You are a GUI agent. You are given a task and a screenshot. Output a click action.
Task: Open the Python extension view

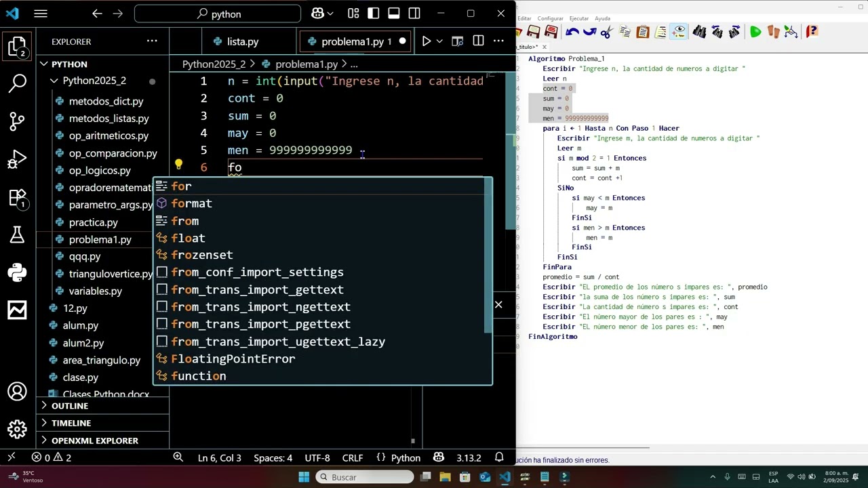pos(17,272)
